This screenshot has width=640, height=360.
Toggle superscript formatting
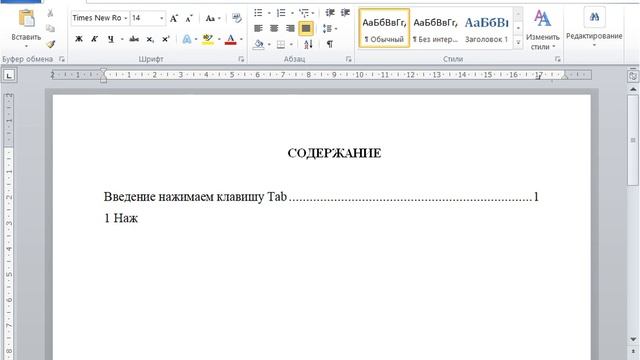[165, 39]
